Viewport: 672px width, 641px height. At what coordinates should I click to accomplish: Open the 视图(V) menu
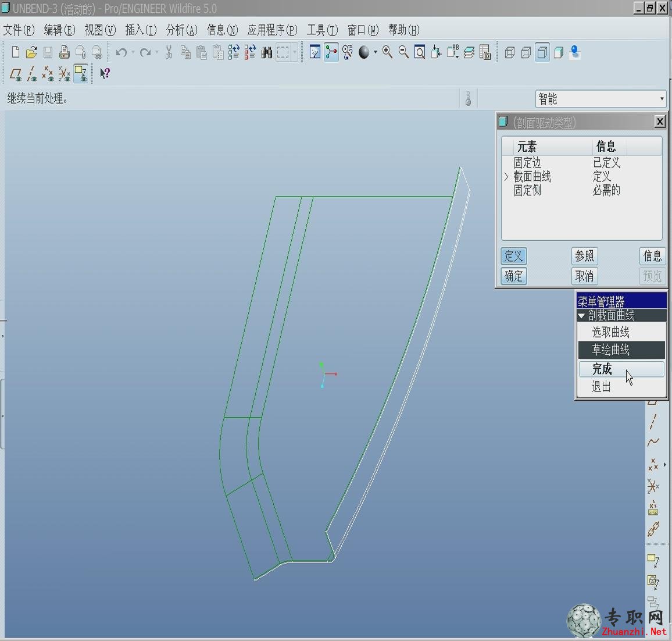pyautogui.click(x=101, y=30)
